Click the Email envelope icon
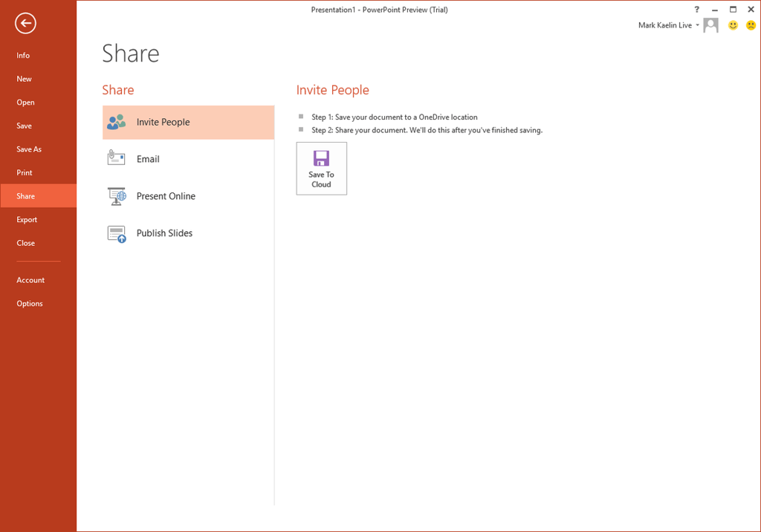761x532 pixels. [116, 158]
